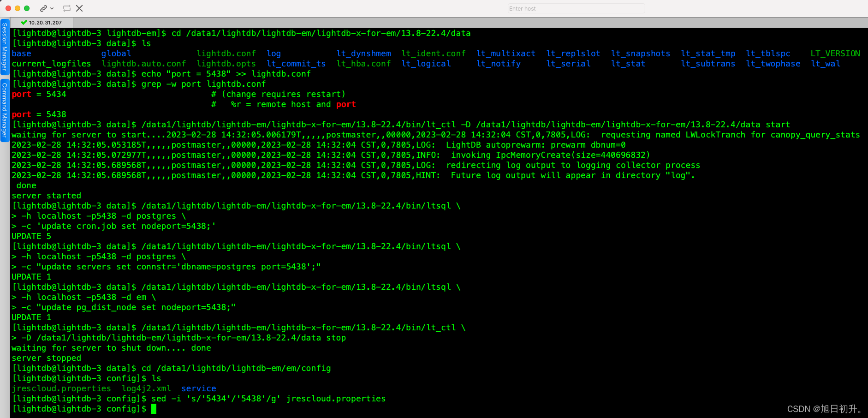Click the yellow minimize window button
This screenshot has width=868, height=418.
18,8
